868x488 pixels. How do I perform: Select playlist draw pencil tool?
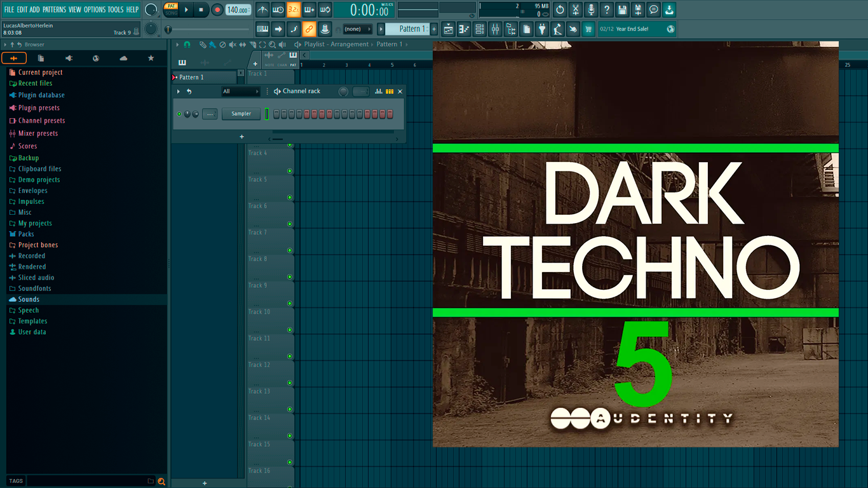(203, 44)
